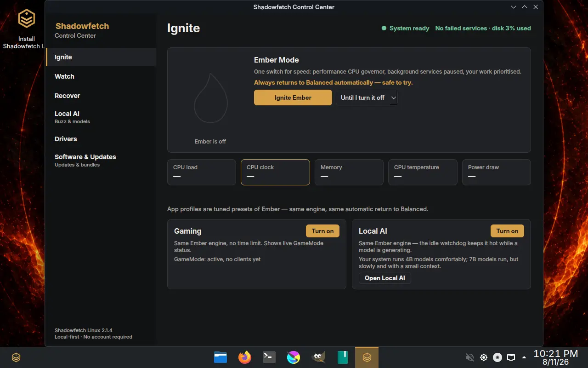Select the CPU clock metric card
This screenshot has width=588, height=368.
click(x=275, y=172)
